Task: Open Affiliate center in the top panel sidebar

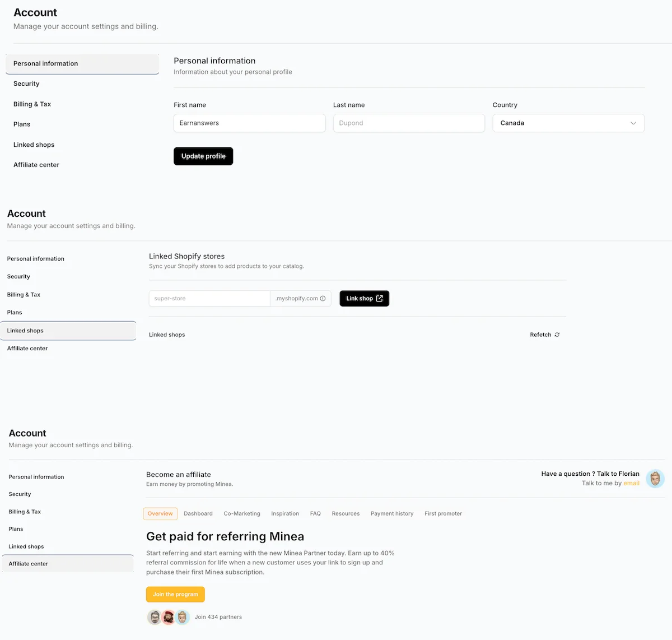Action: [36, 165]
